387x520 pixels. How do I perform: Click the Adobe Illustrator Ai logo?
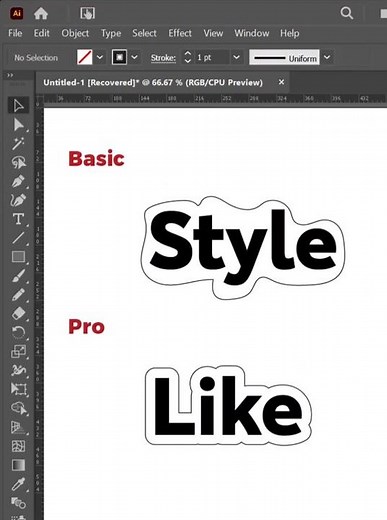coord(16,13)
